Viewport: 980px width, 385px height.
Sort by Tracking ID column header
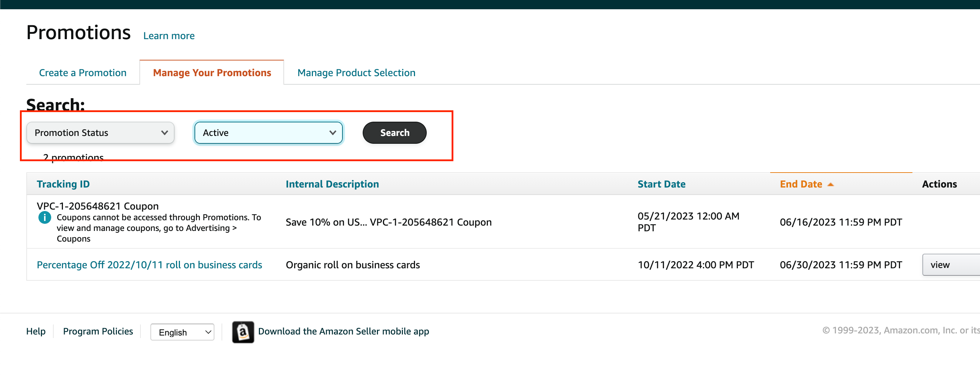[63, 184]
